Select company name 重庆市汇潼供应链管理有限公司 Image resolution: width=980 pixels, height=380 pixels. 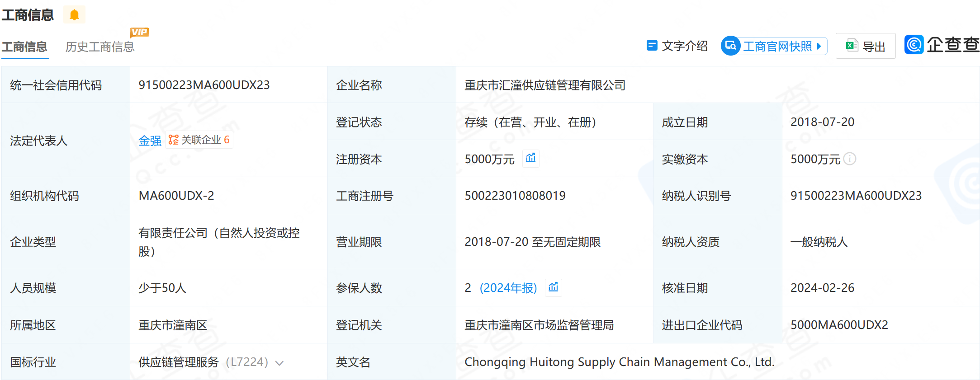pyautogui.click(x=545, y=85)
